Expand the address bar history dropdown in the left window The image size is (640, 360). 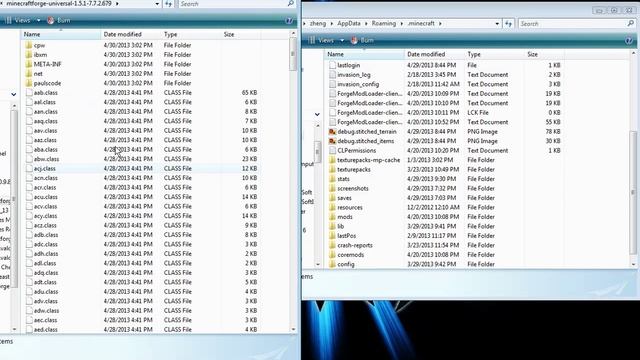157,4
